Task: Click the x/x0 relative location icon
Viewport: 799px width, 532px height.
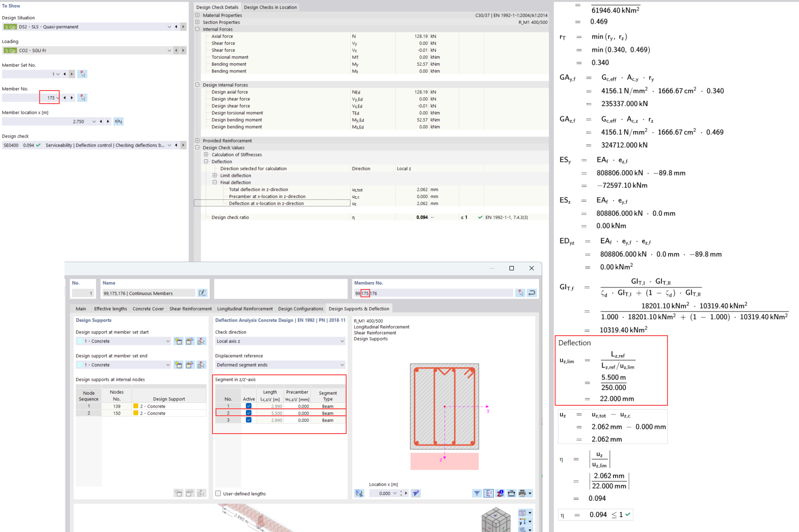Action: [x=118, y=121]
